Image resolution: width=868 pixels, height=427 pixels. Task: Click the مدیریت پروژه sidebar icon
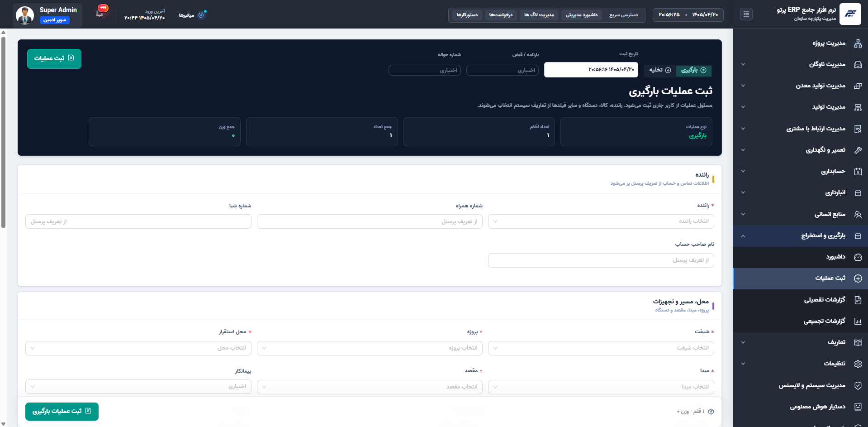[x=858, y=43]
